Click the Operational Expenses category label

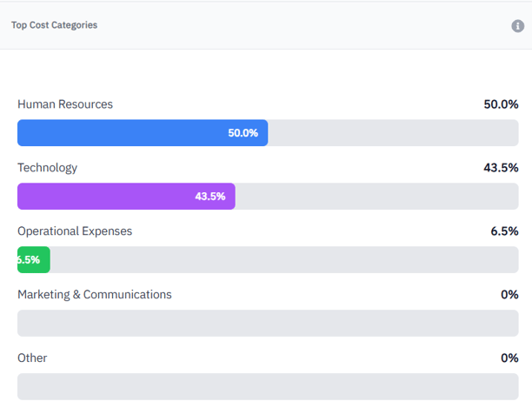75,231
